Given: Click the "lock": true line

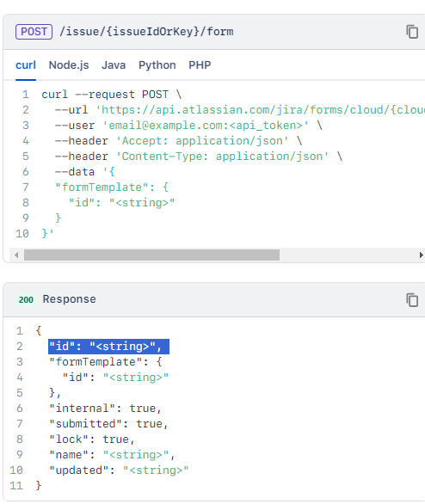Looking at the screenshot, I should (92, 439).
